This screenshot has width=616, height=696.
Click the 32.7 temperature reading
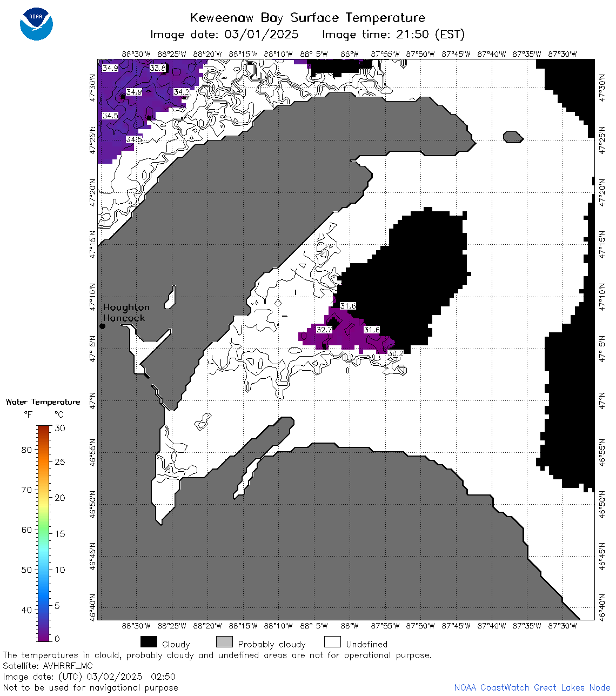click(x=324, y=330)
